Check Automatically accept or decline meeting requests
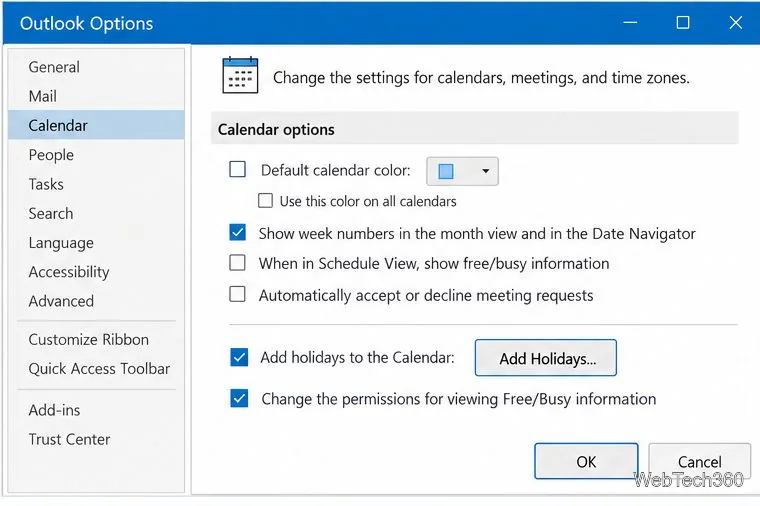This screenshot has width=760, height=506. [238, 294]
